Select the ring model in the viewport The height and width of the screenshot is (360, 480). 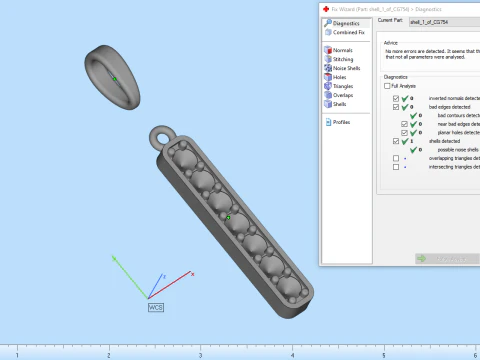112,77
